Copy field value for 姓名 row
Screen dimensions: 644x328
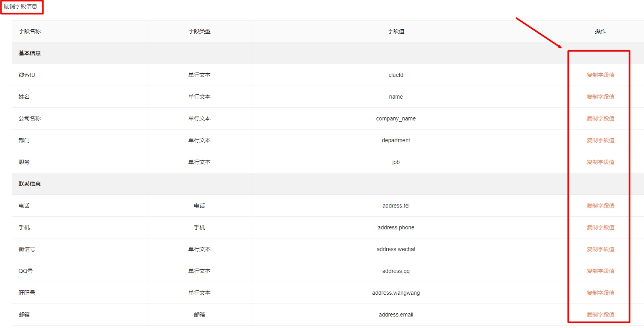[600, 97]
